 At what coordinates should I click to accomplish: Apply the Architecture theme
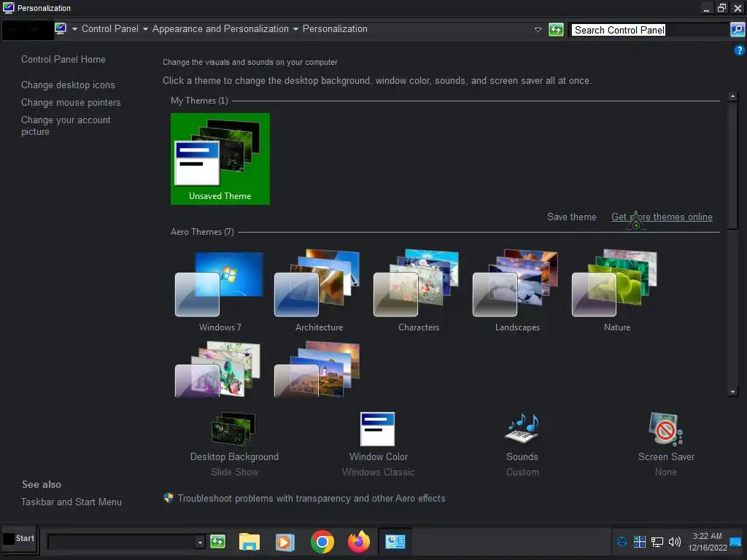(x=318, y=290)
